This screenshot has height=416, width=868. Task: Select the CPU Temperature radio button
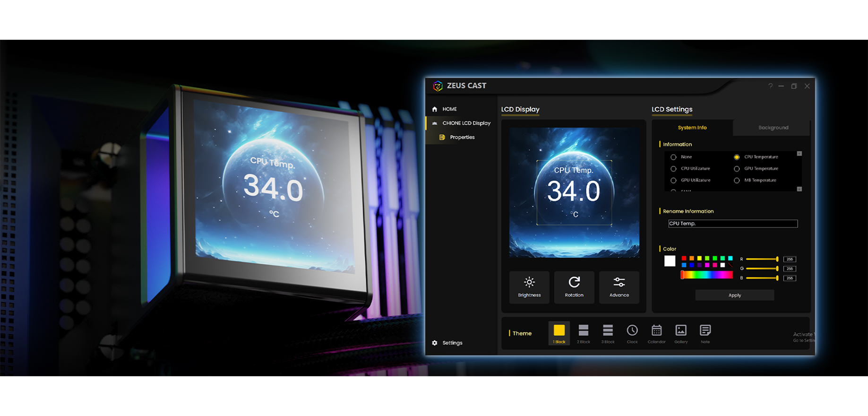(737, 157)
